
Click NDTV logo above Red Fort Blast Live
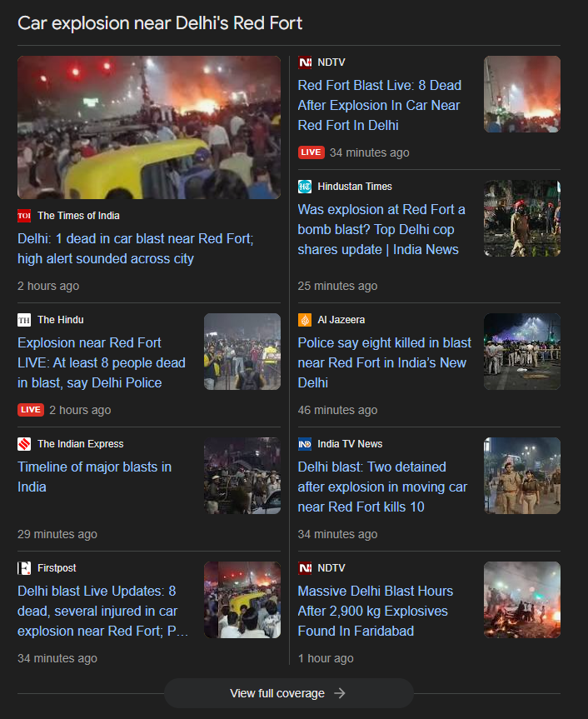click(x=305, y=62)
